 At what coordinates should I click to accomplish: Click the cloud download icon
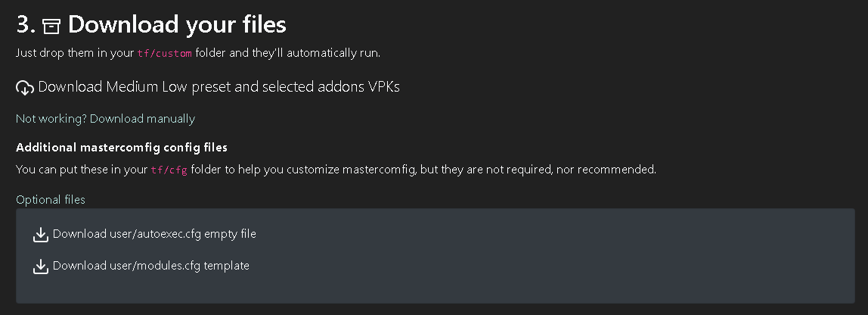coord(25,88)
